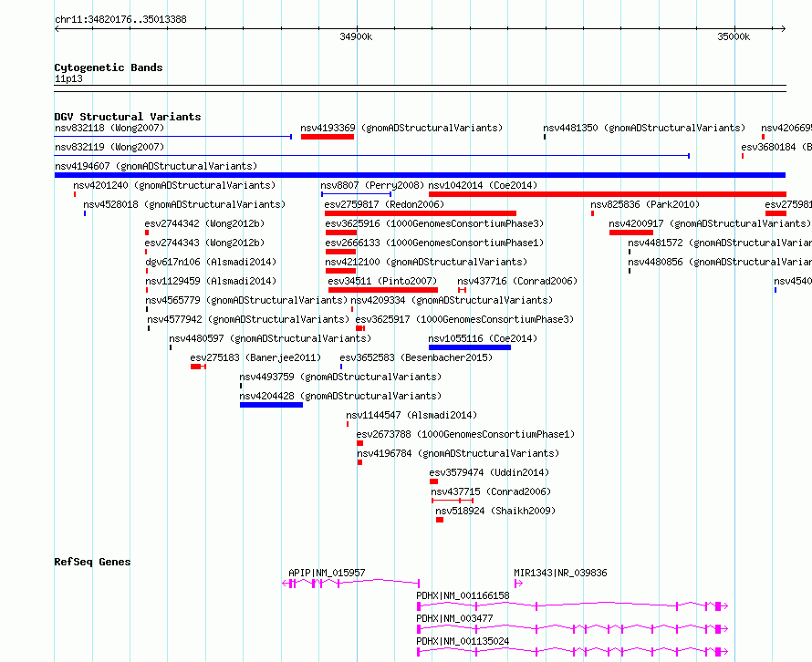Select nsv437715 (Conrad2006) label
812x662 pixels.
(x=491, y=491)
